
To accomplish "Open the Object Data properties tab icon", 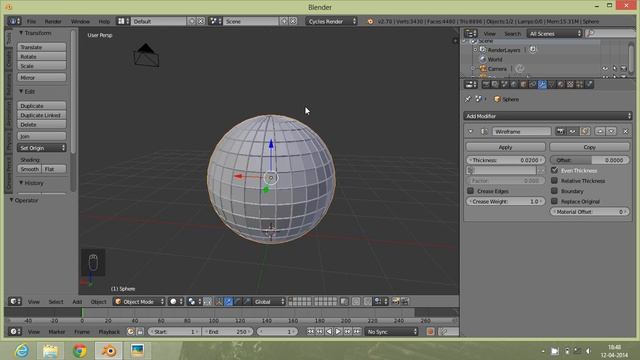I will [x=551, y=84].
